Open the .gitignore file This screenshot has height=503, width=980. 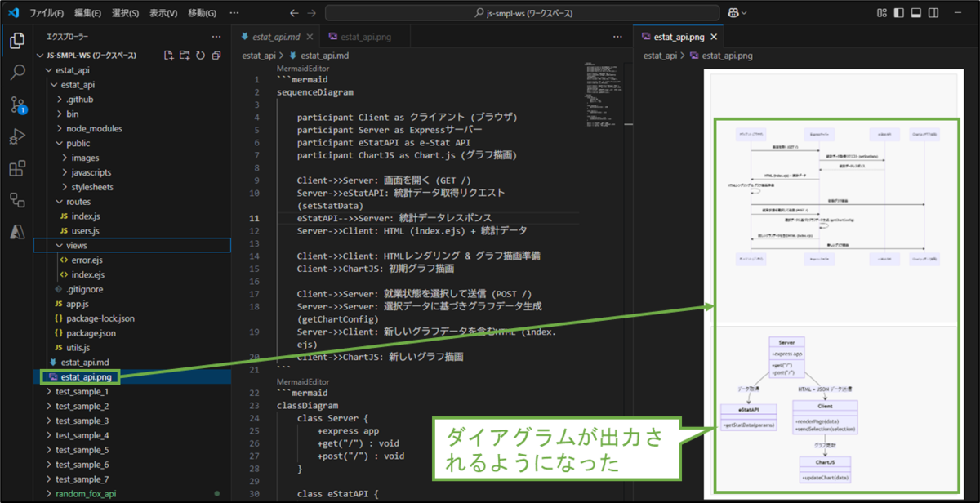pyautogui.click(x=84, y=289)
